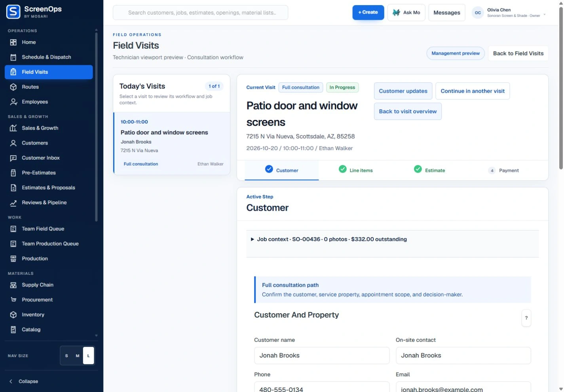This screenshot has height=392, width=564.
Task: Open the Payment step tab
Action: click(503, 170)
